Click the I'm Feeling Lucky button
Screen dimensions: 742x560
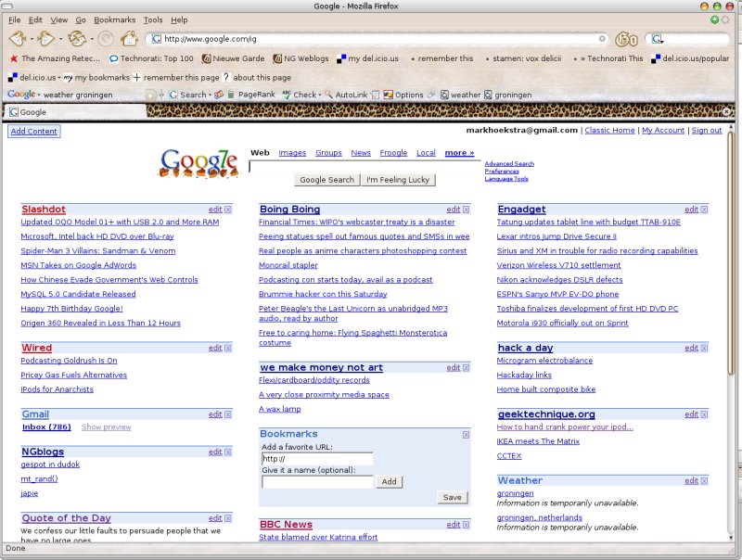tap(398, 180)
